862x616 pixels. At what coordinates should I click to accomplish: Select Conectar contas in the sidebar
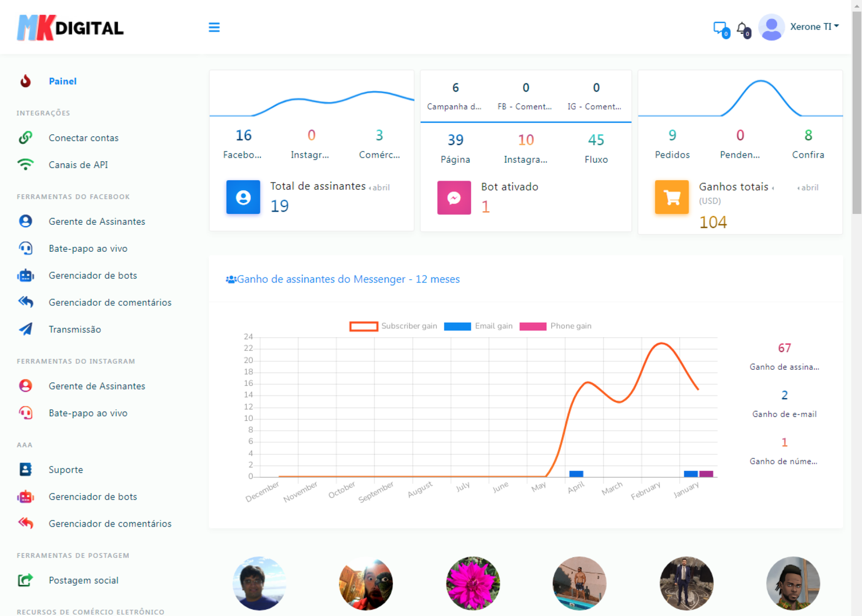click(x=84, y=138)
